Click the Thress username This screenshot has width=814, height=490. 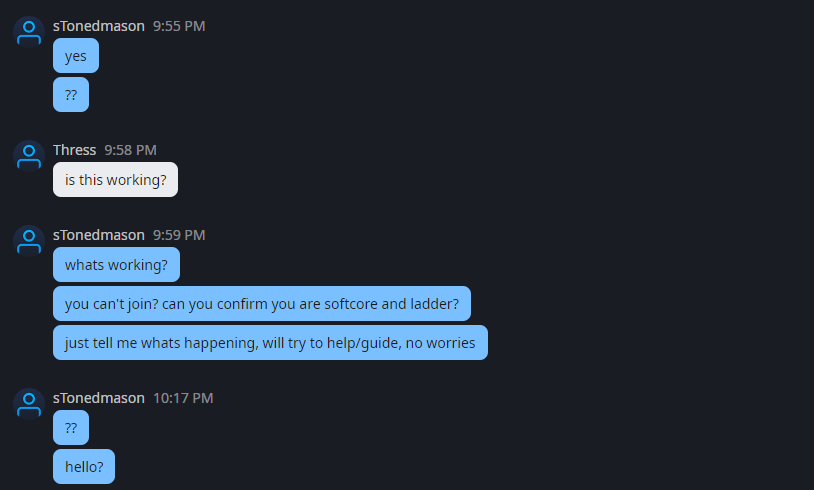coord(75,150)
